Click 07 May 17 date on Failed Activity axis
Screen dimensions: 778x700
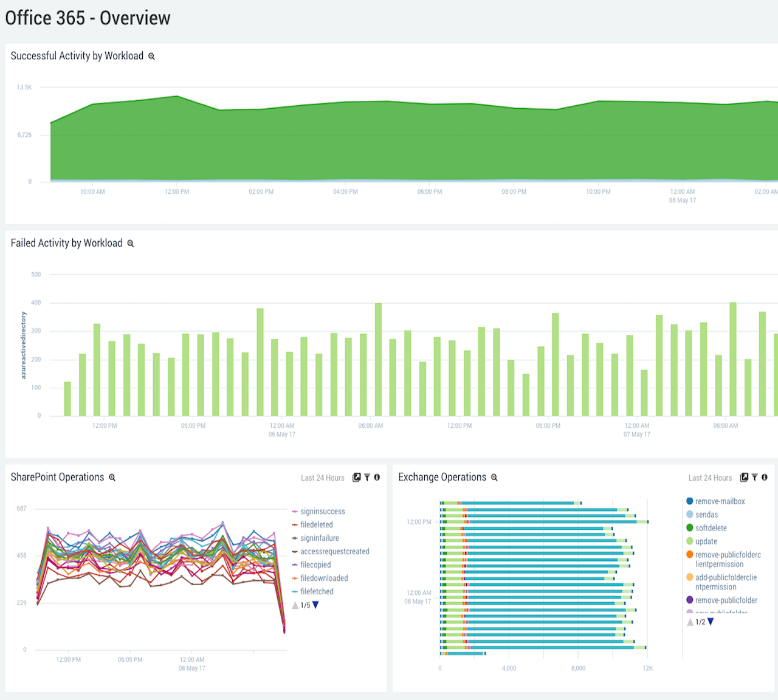636,434
